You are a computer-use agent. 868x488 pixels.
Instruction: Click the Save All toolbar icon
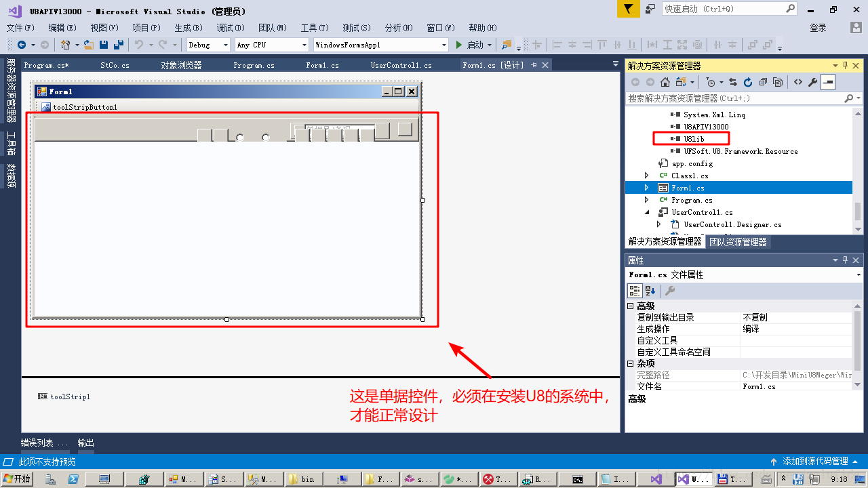coord(119,45)
